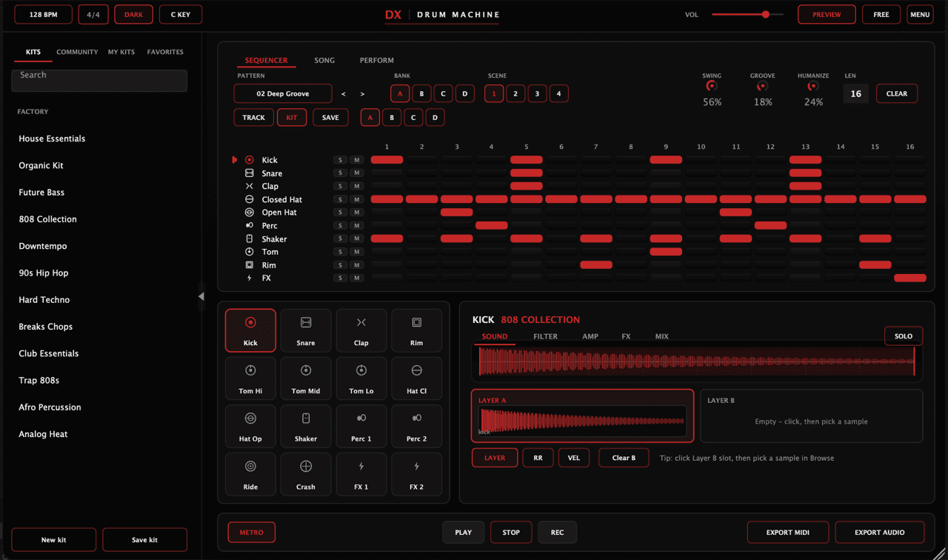Select the Hat Op pad
This screenshot has width=948, height=560.
coord(250,426)
